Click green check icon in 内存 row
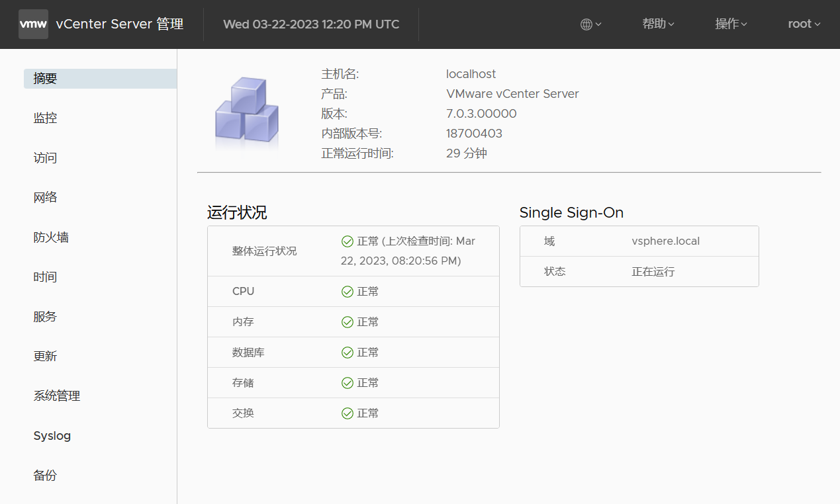The image size is (840, 504). coord(347,322)
